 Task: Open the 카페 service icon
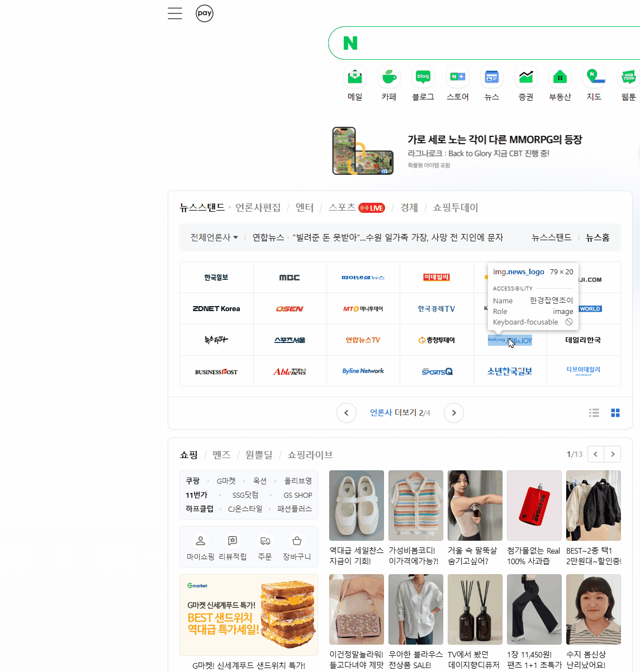point(389,77)
